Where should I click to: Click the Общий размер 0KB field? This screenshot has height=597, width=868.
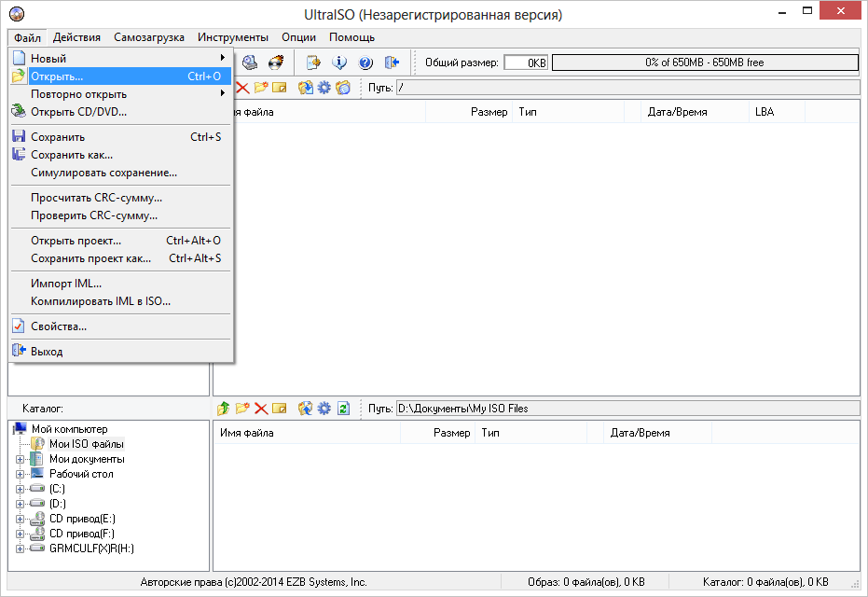click(526, 62)
